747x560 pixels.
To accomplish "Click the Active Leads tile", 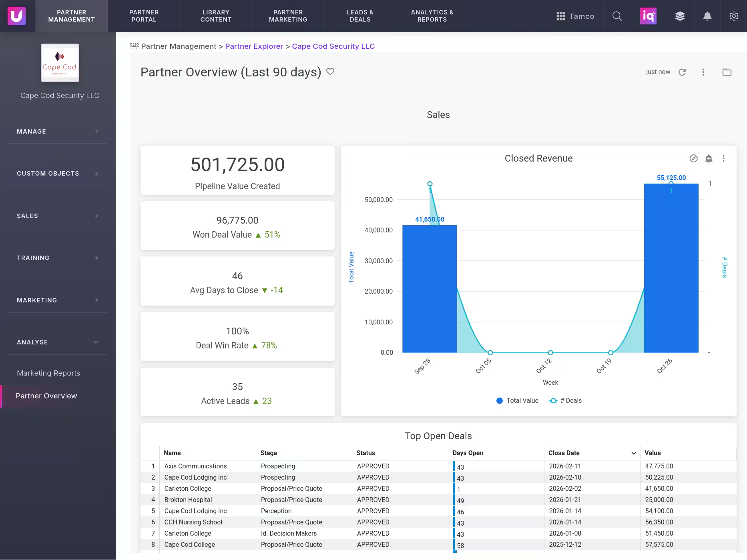I will click(x=237, y=392).
